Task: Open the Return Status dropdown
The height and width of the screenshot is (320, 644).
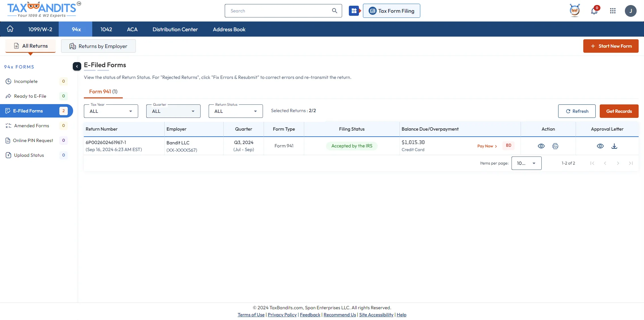Action: tap(236, 111)
